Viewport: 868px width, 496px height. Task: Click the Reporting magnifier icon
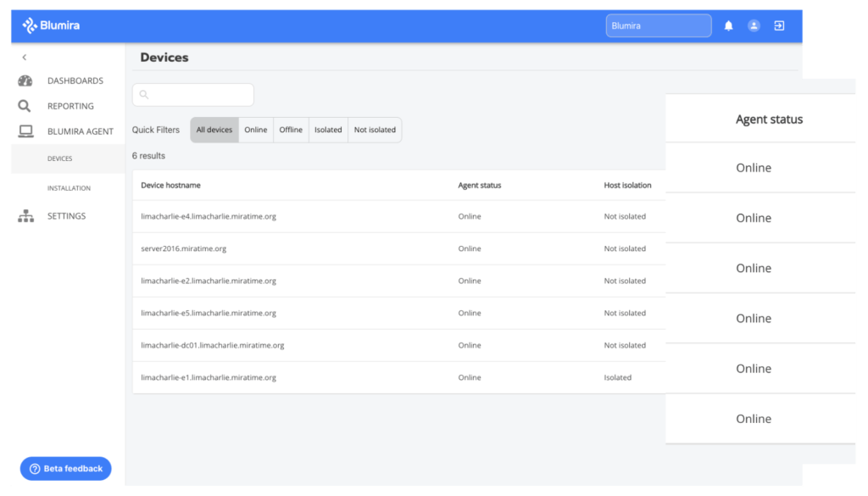coord(24,105)
